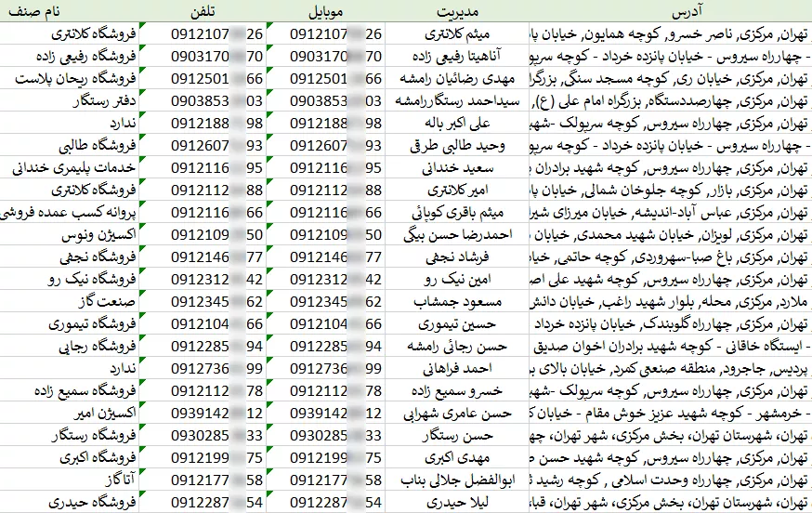Screen dimensions: 812x513
Task: Click the business cell 'فروشگاه نجفی'
Action: click(x=70, y=256)
